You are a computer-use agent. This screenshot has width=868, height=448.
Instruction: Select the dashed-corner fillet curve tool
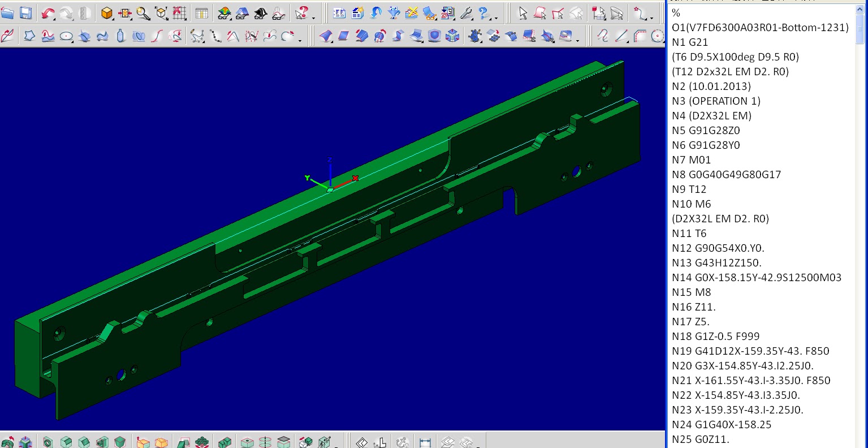[640, 36]
